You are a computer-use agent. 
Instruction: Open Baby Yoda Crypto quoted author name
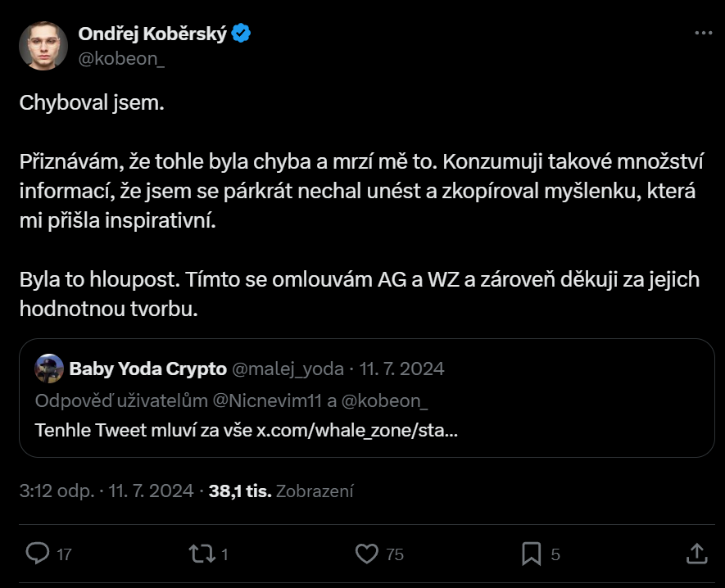[147, 369]
